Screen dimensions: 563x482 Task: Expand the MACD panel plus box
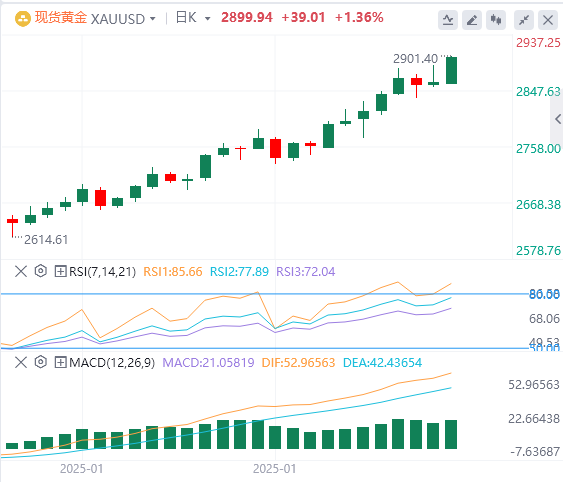point(60,362)
